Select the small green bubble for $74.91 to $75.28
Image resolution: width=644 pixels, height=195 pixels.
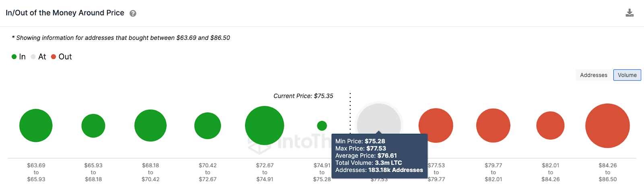point(322,126)
